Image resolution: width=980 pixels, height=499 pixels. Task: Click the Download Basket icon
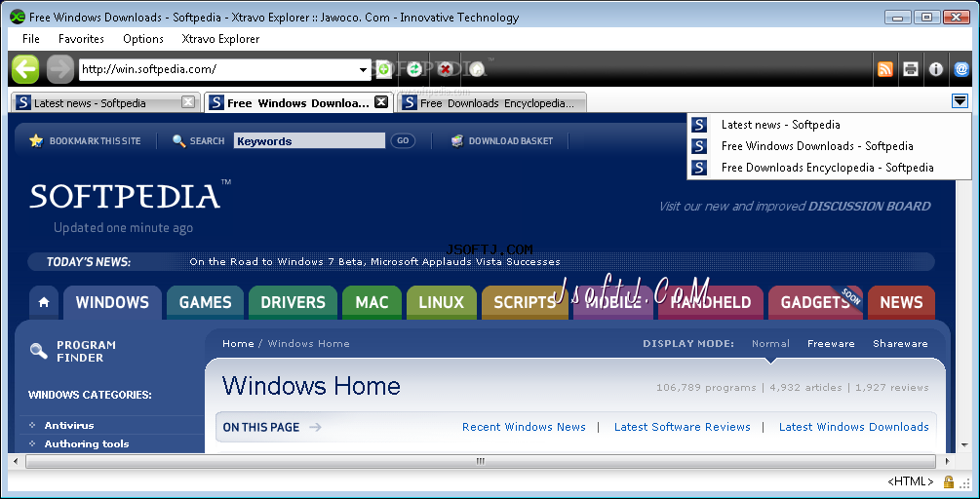point(457,140)
